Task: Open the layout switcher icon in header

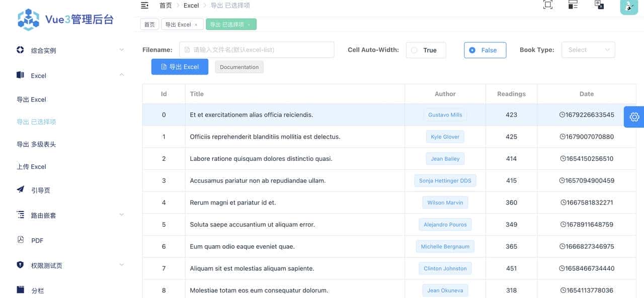Action: coord(573,5)
